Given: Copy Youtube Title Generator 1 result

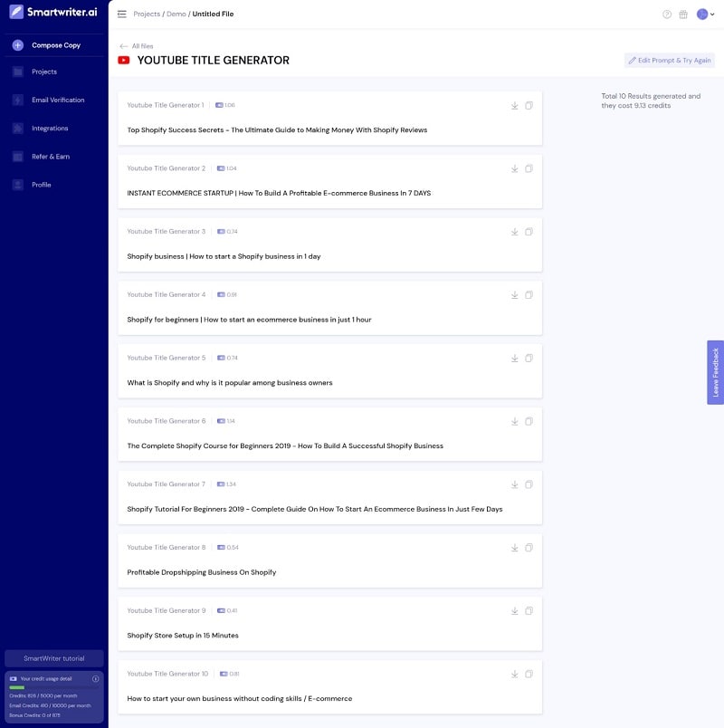Looking at the screenshot, I should (x=529, y=105).
